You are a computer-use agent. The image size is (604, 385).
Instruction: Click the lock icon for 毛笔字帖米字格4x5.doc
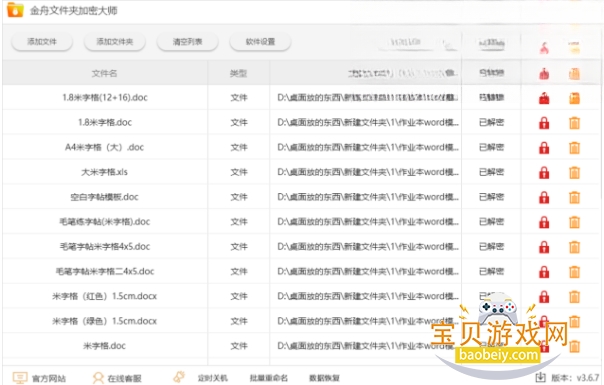point(544,247)
